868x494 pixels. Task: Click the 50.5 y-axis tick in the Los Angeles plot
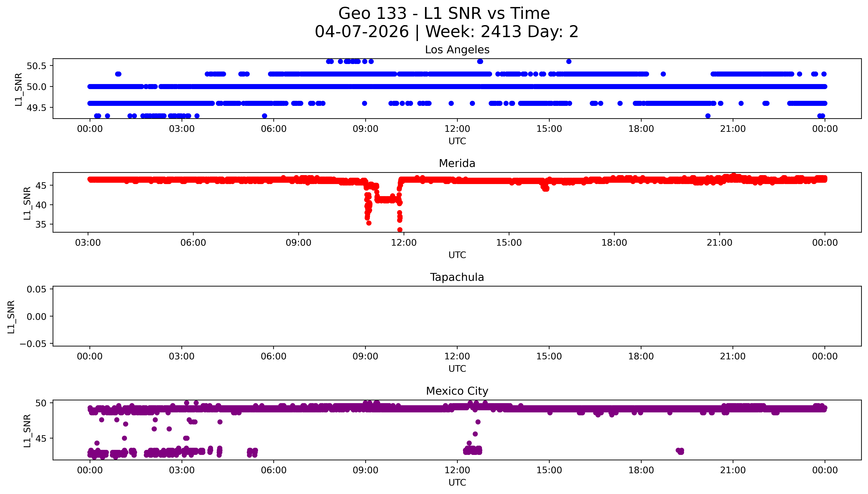coord(36,66)
